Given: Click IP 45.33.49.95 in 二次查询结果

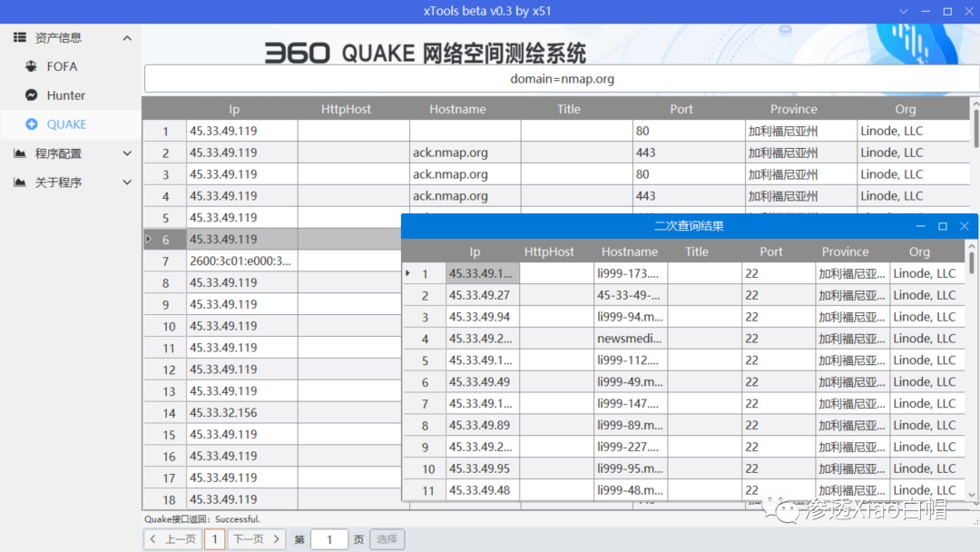Looking at the screenshot, I should (x=479, y=468).
